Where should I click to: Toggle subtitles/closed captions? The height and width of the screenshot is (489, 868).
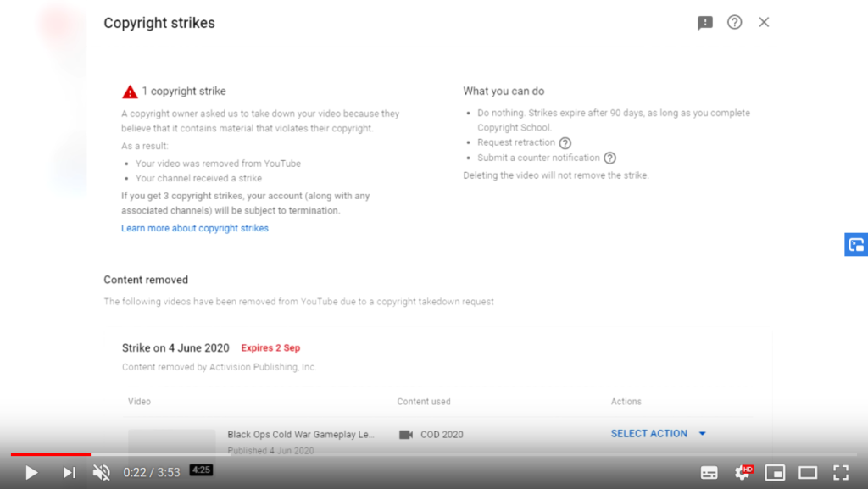tap(709, 472)
